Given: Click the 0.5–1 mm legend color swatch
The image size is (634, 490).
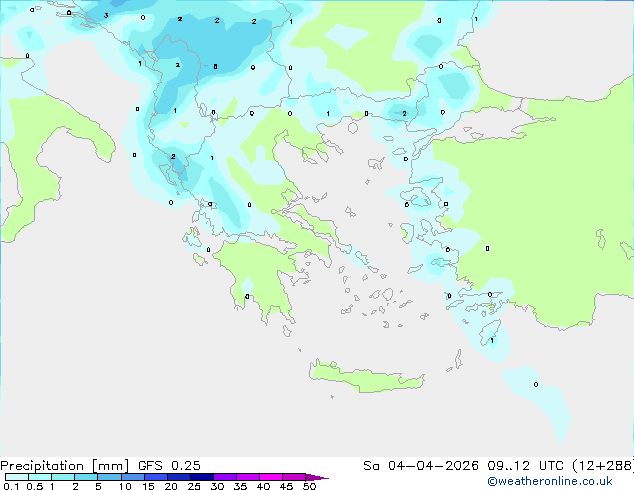Looking at the screenshot, I should pyautogui.click(x=40, y=477).
